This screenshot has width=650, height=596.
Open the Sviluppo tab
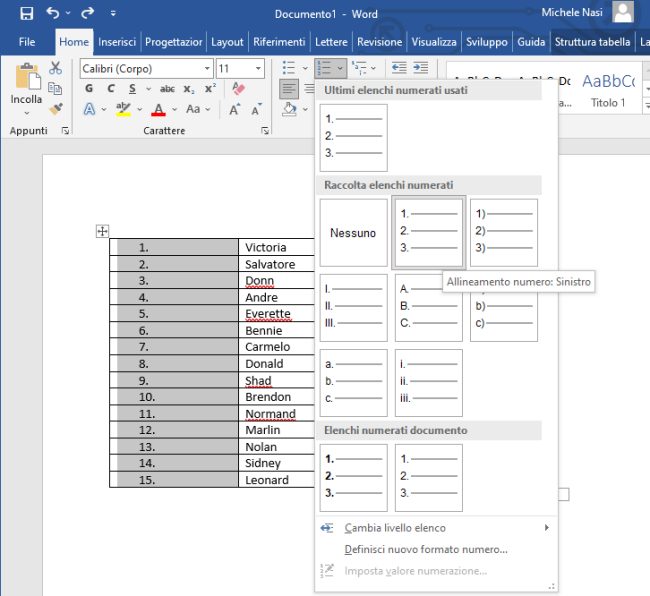(487, 42)
